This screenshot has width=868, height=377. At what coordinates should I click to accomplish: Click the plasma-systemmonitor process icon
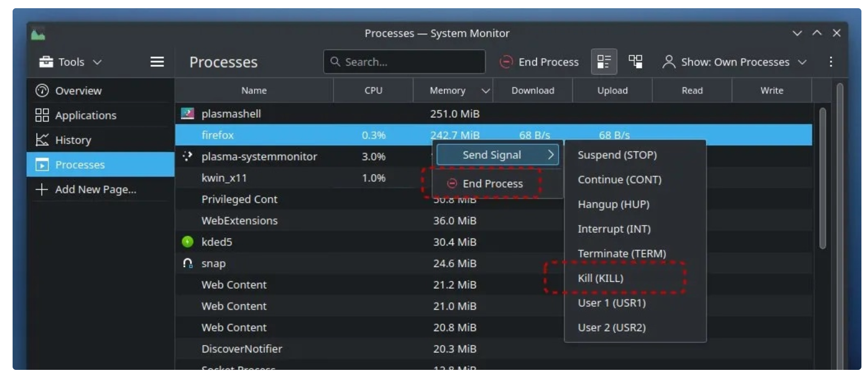click(187, 156)
